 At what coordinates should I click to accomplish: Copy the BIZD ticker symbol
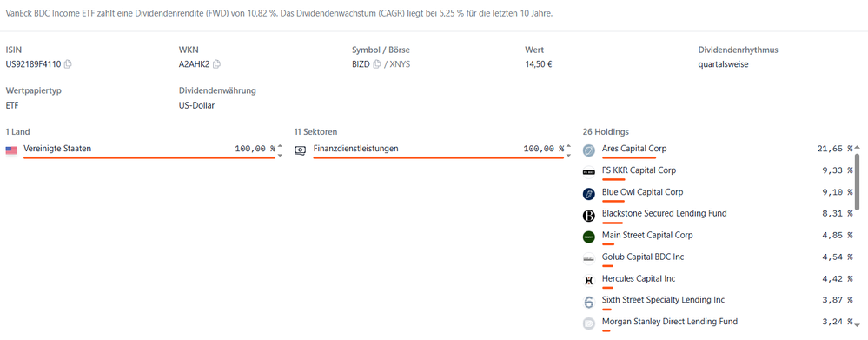click(377, 63)
